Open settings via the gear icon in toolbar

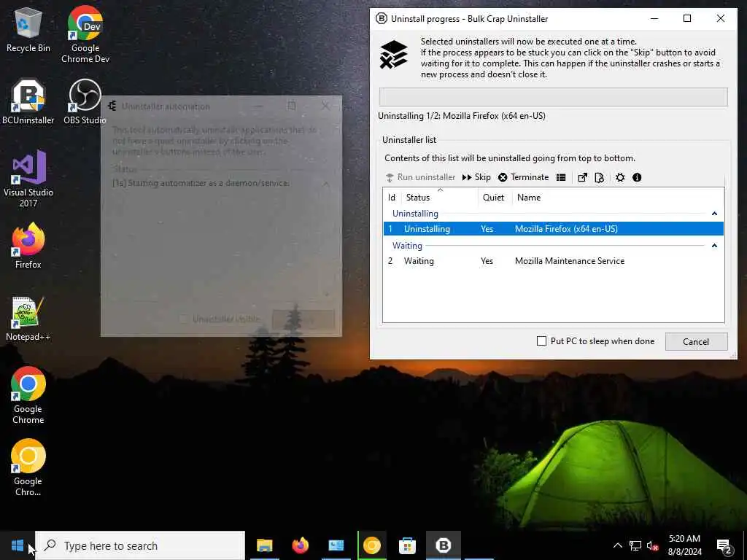pyautogui.click(x=620, y=177)
